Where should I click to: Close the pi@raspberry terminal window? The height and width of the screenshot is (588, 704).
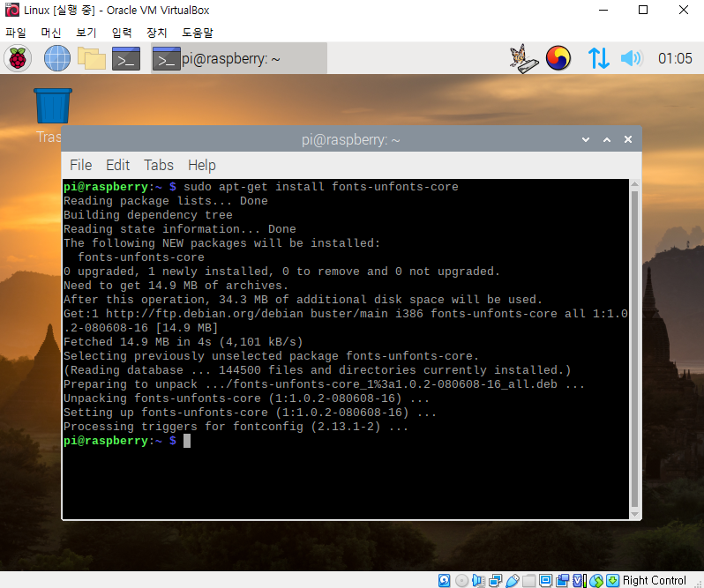coord(627,139)
